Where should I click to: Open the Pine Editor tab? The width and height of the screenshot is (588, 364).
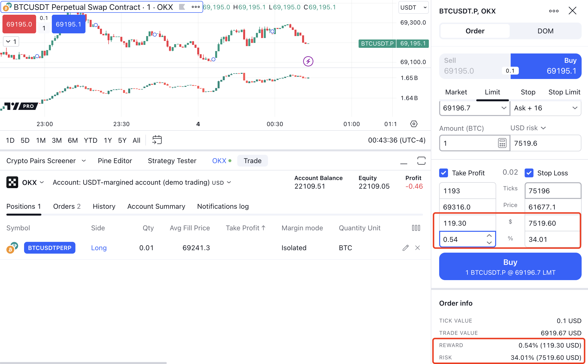click(x=115, y=161)
